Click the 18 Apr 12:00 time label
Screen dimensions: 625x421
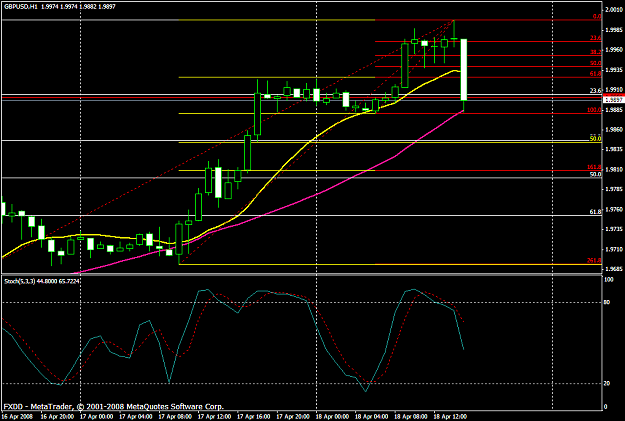click(x=450, y=417)
